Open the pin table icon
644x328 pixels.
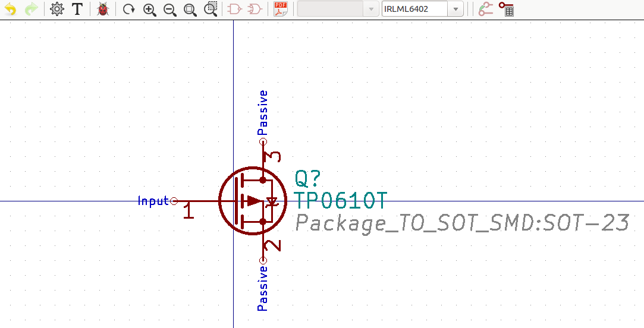[507, 9]
